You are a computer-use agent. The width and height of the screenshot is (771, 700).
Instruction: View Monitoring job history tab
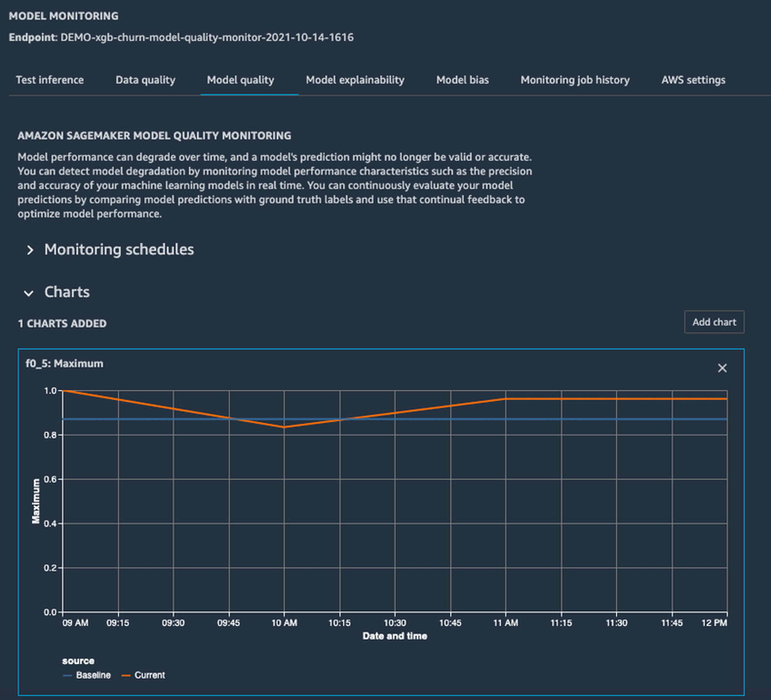575,80
